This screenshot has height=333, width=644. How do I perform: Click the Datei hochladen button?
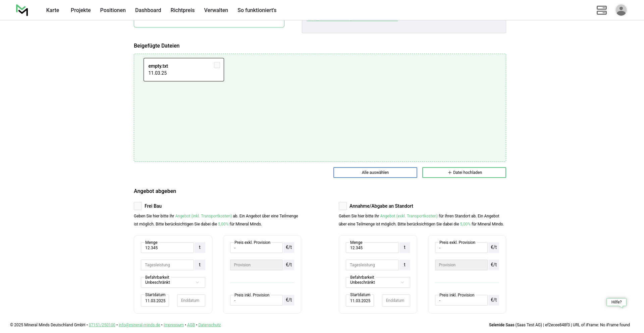464,173
